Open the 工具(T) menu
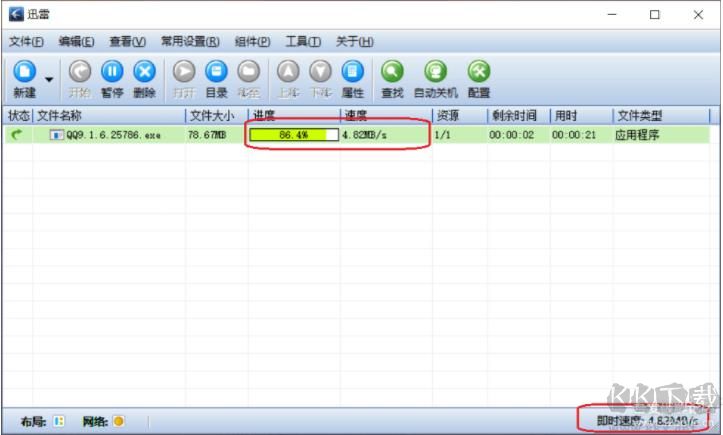The image size is (723, 435). pyautogui.click(x=303, y=42)
